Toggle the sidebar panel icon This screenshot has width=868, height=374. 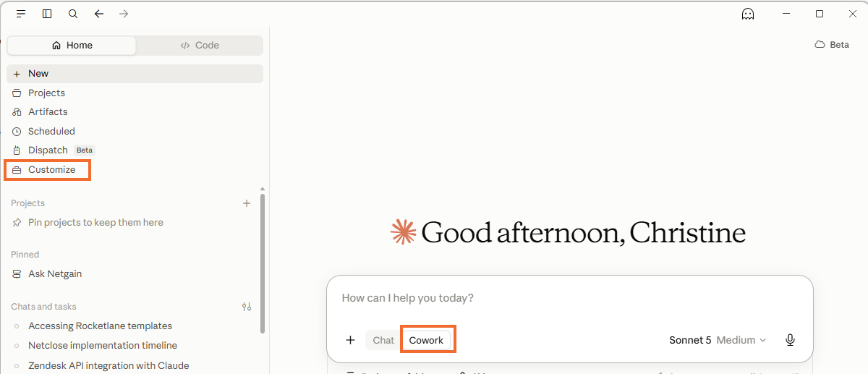47,14
